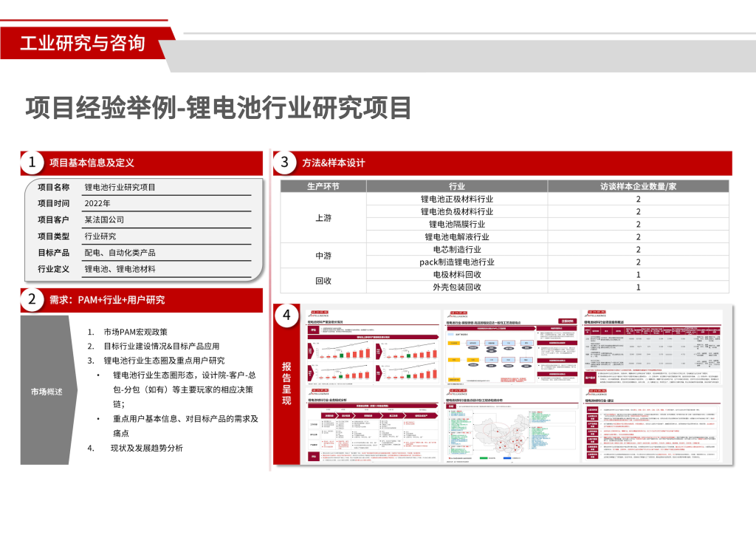The height and width of the screenshot is (535, 756).
Task: Select the 项目类型 label
Action: point(53,236)
